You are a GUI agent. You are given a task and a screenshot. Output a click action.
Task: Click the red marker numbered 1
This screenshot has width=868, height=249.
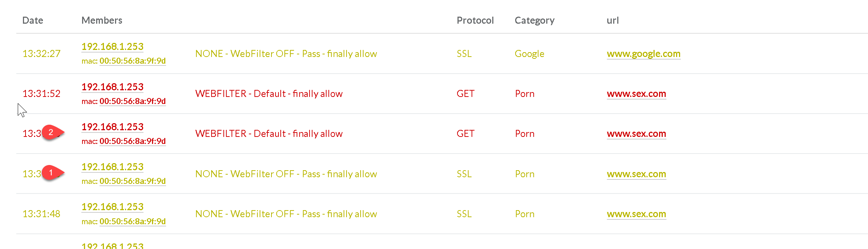coord(51,172)
